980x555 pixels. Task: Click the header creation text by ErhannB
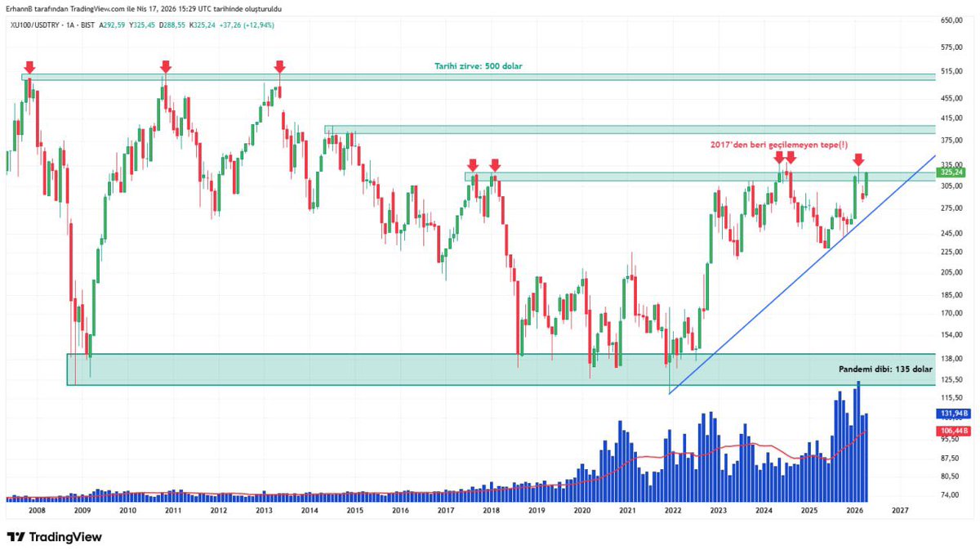pyautogui.click(x=145, y=8)
